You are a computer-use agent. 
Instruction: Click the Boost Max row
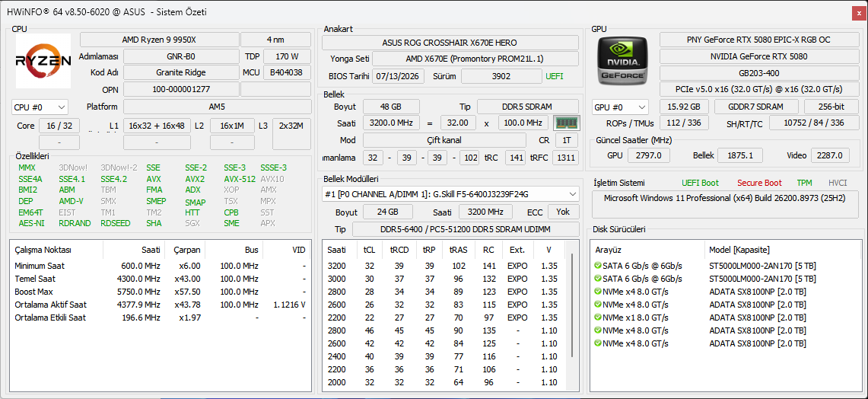[x=161, y=292]
